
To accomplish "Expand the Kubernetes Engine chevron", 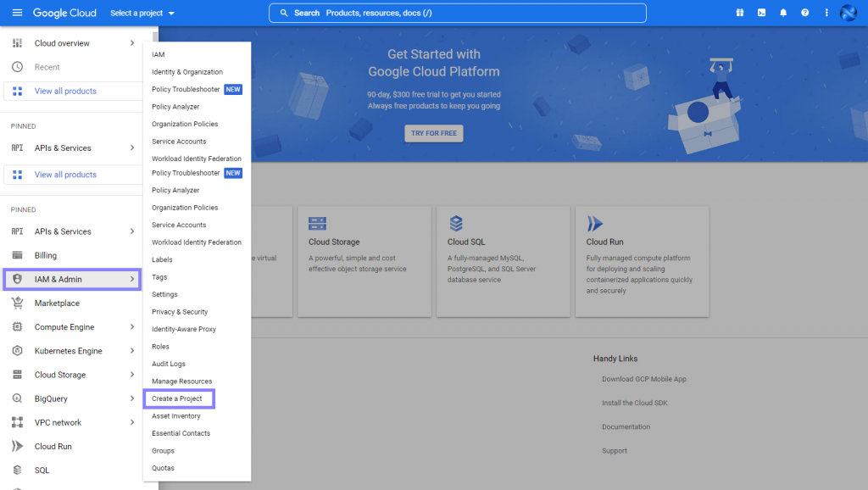I will [131, 350].
